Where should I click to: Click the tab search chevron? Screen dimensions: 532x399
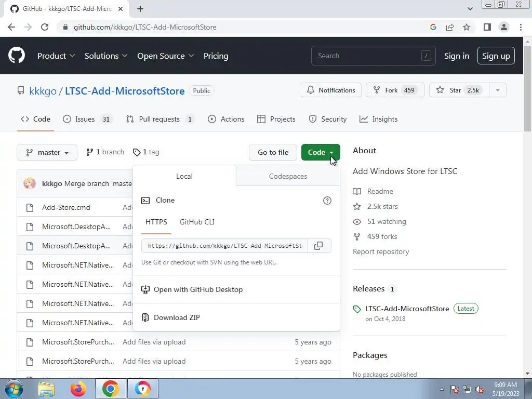click(470, 9)
